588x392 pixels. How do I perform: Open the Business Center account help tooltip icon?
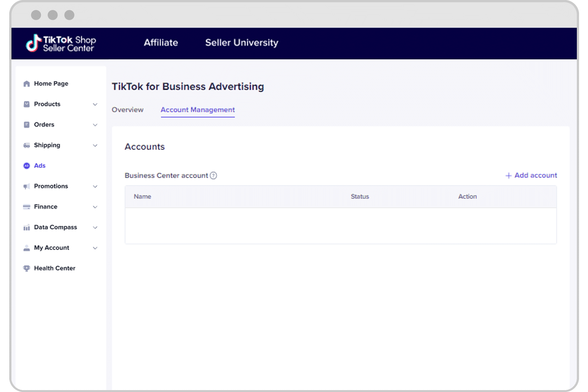click(214, 176)
